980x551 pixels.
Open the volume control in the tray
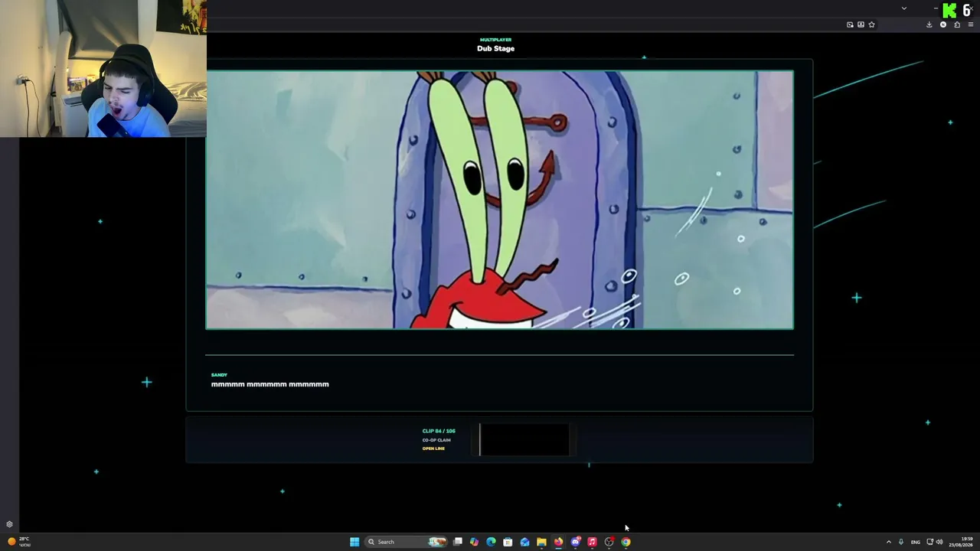coord(939,542)
